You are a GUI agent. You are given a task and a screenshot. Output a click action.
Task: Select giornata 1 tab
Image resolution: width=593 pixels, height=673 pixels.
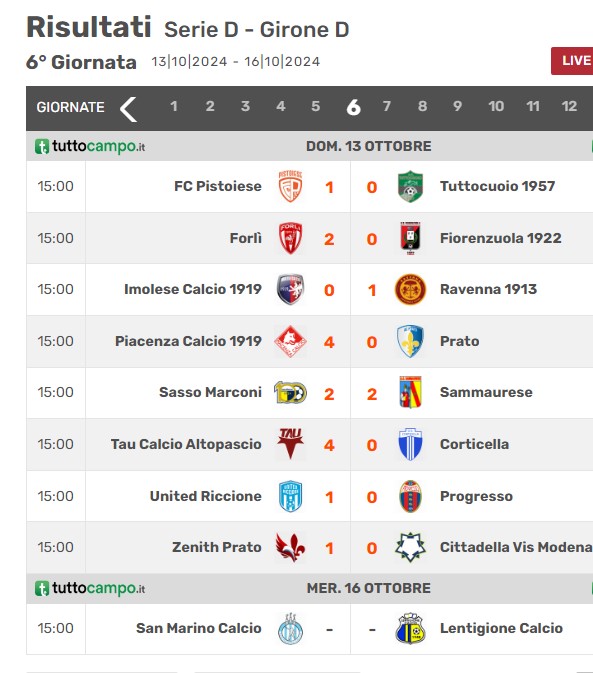[x=174, y=106]
